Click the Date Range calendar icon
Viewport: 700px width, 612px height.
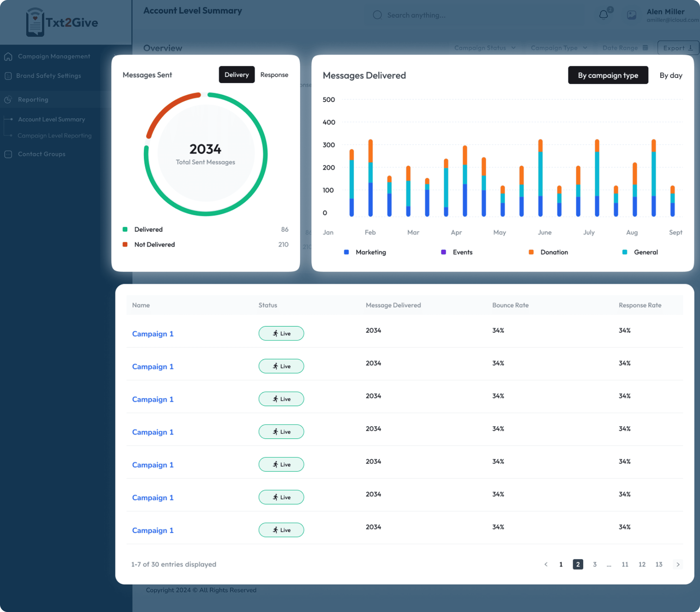(x=645, y=48)
